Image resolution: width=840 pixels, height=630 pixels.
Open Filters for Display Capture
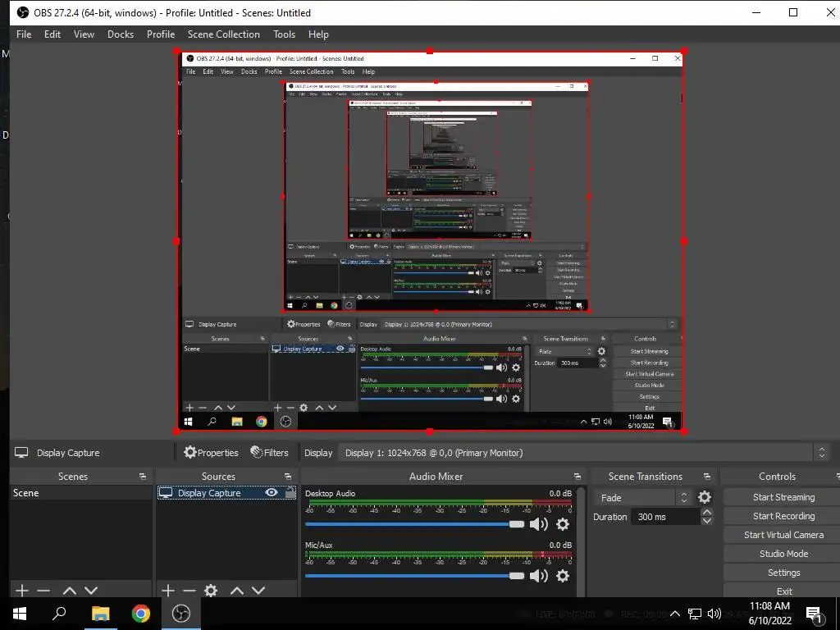point(269,453)
